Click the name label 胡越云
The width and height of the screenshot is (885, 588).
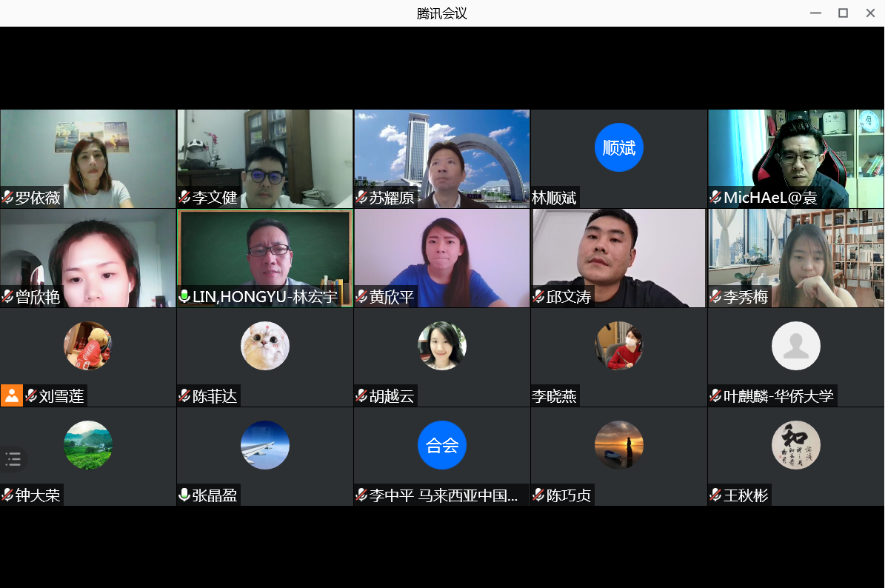[x=392, y=395]
